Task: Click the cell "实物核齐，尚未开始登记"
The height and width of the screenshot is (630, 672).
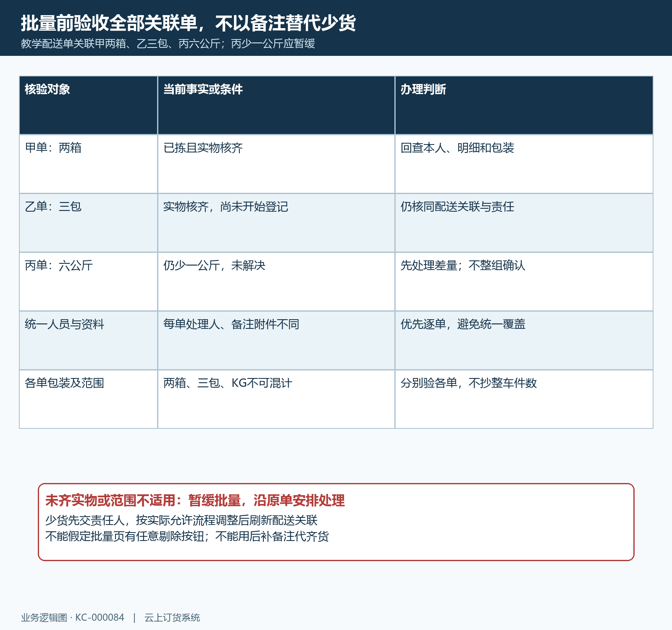Action: [276, 223]
